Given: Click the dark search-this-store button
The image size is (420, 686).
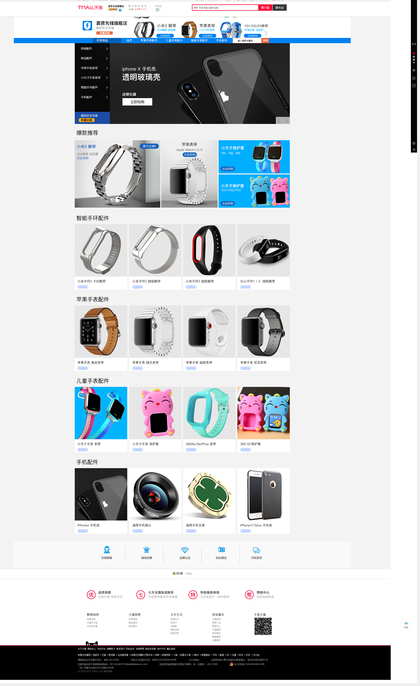Looking at the screenshot, I should (280, 7).
